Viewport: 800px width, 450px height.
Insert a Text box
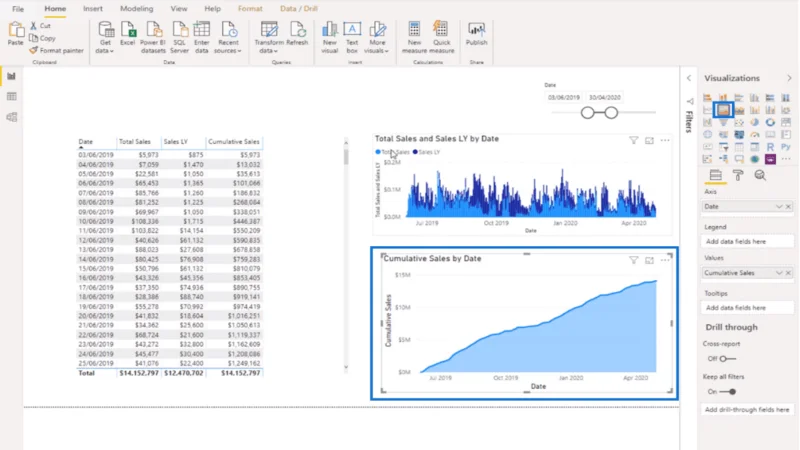[352, 37]
